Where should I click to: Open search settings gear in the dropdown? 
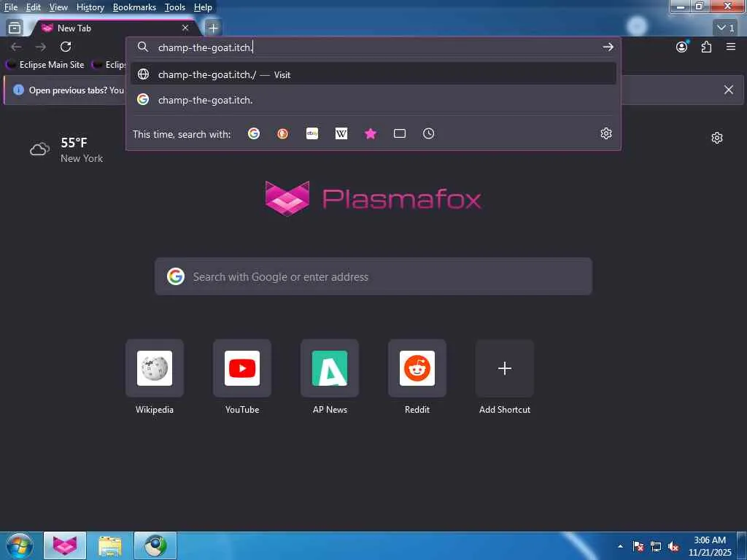click(606, 134)
